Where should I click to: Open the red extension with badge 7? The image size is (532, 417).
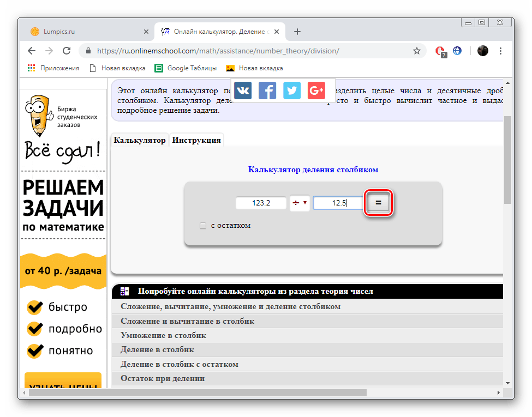click(441, 51)
